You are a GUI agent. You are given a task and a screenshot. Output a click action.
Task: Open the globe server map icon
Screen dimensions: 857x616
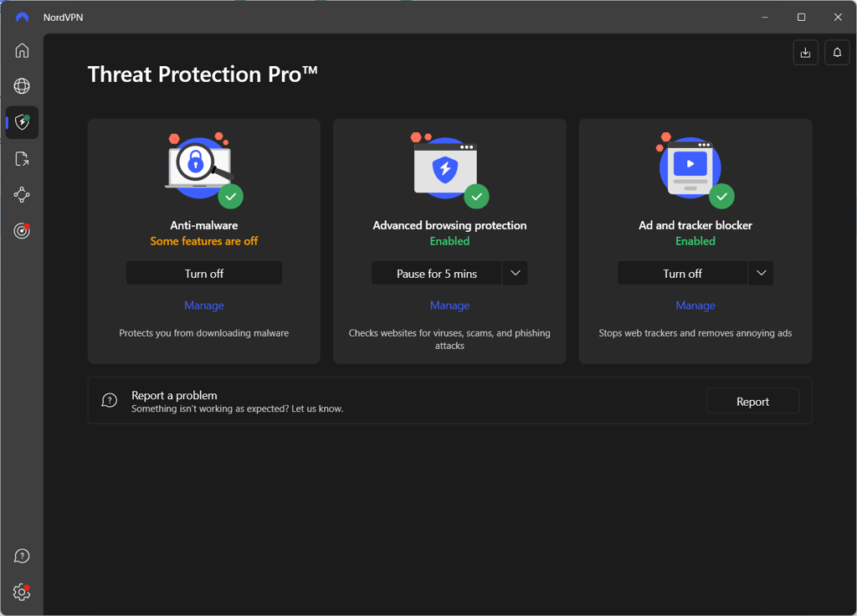(22, 86)
